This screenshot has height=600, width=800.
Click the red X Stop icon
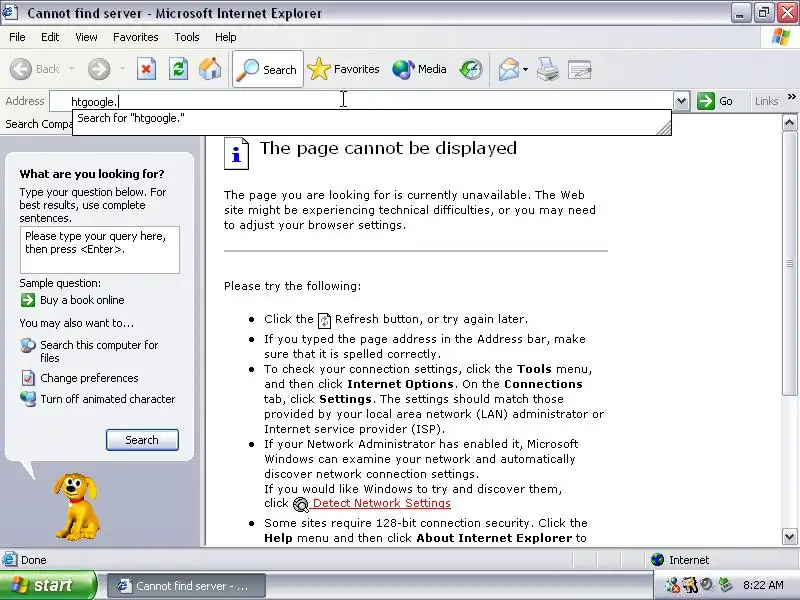coord(146,69)
